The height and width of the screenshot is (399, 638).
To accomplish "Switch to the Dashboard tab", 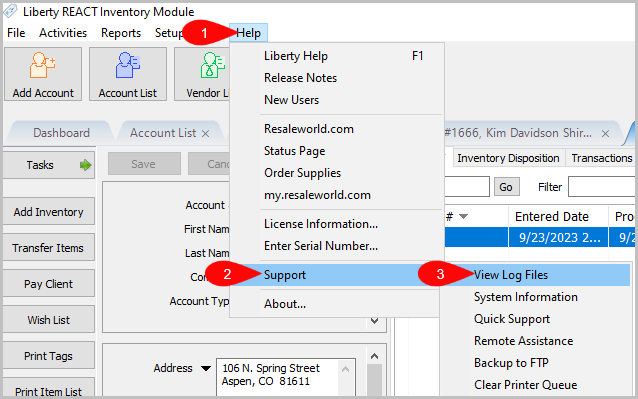I will (x=61, y=133).
